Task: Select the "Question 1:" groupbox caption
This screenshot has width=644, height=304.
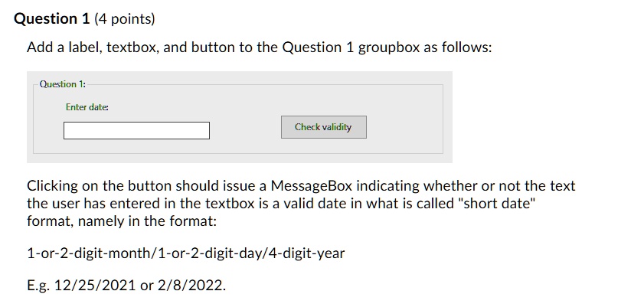Action: 63,84
